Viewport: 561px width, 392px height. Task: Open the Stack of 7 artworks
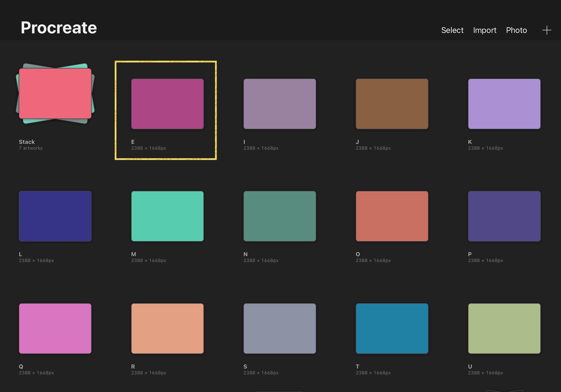pyautogui.click(x=55, y=94)
